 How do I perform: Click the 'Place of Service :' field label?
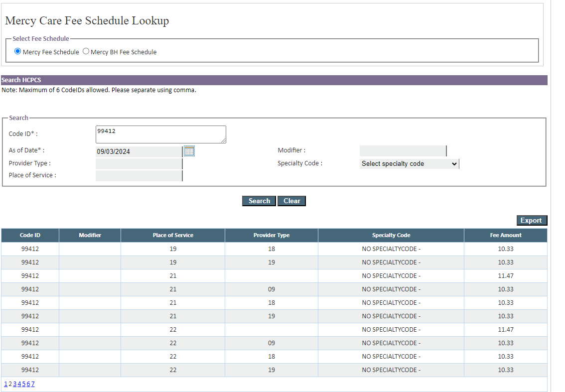[x=32, y=175]
